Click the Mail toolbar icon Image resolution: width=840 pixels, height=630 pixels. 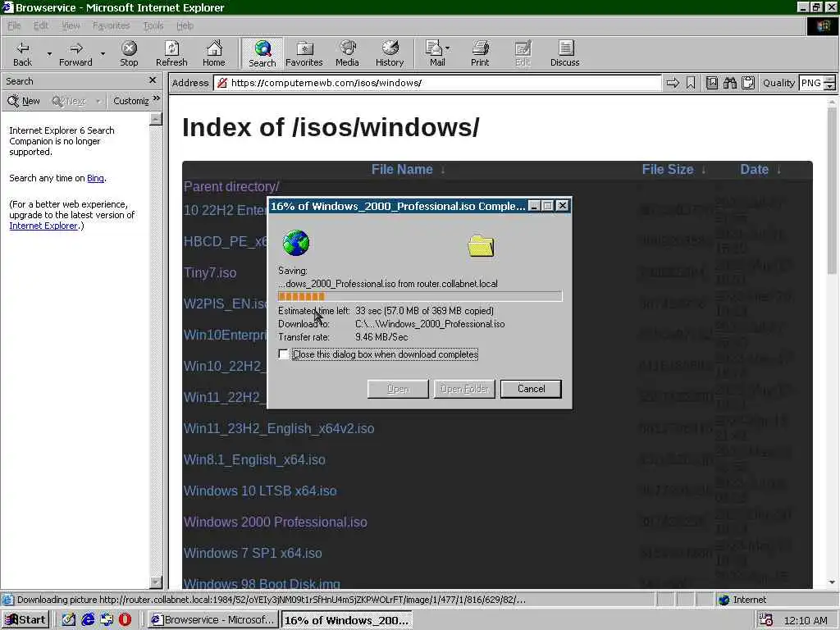pyautogui.click(x=435, y=53)
